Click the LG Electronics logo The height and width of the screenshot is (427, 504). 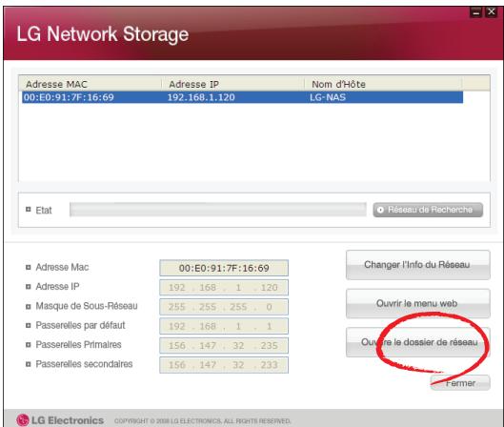[60, 420]
